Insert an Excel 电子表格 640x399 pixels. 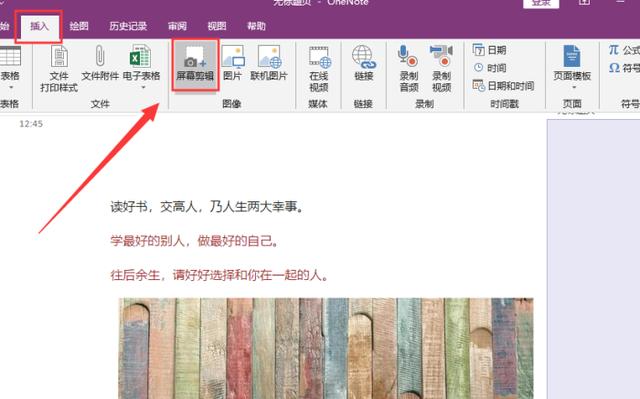click(141, 63)
